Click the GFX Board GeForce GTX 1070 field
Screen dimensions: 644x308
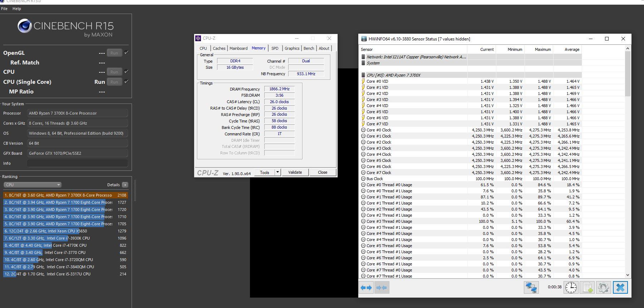tap(78, 153)
